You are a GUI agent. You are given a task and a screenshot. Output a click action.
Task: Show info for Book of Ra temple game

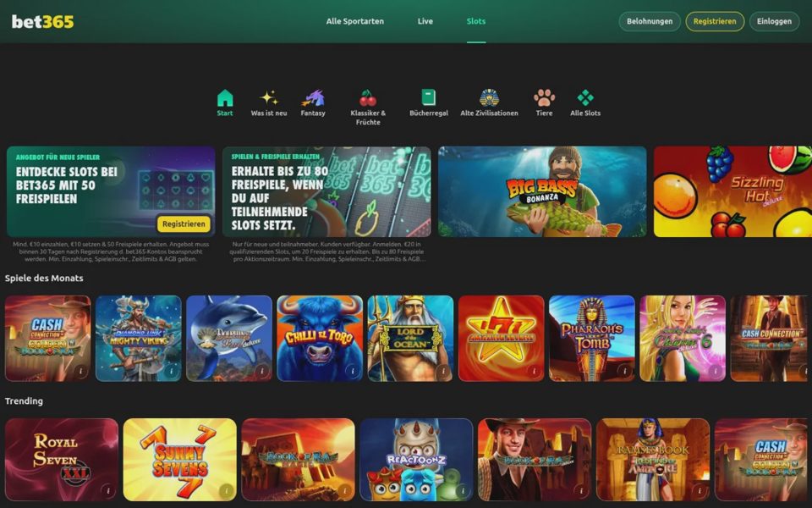click(344, 490)
